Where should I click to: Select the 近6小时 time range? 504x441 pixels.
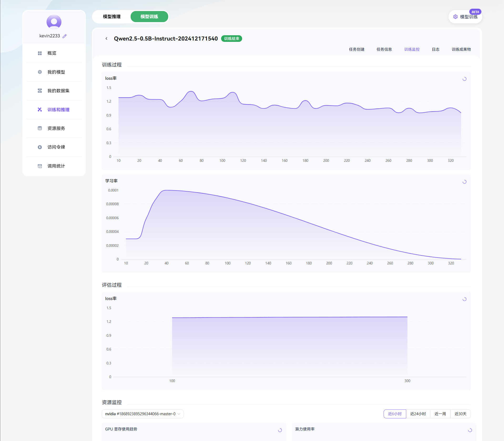tap(395, 414)
